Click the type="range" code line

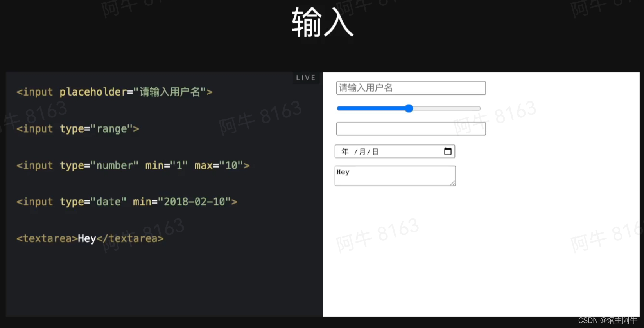click(x=78, y=129)
